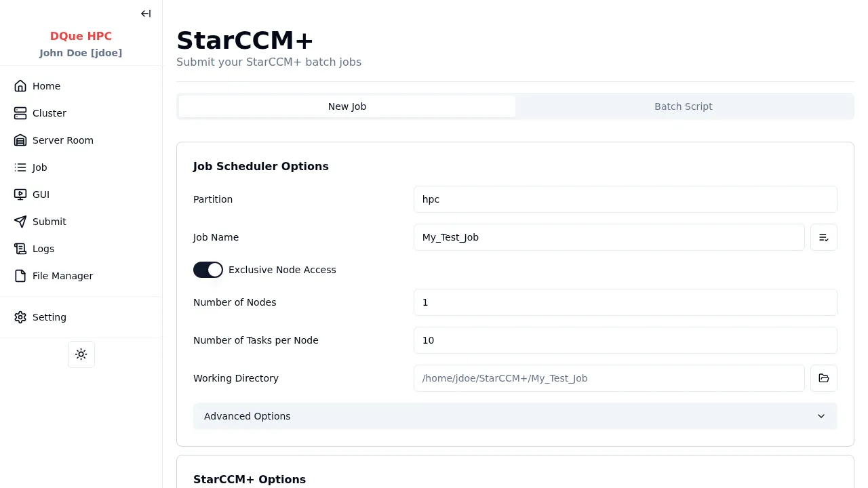Image resolution: width=868 pixels, height=488 pixels.
Task: Open the Home page icon
Action: (20, 86)
